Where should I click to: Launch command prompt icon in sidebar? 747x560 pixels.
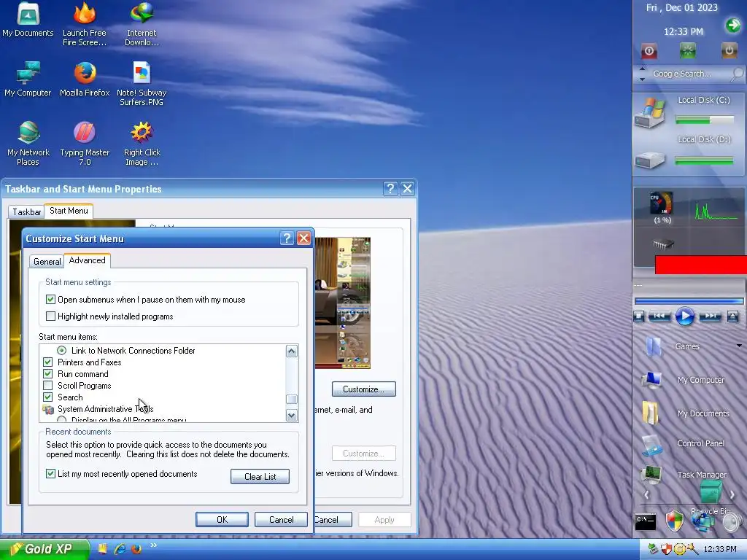pyautogui.click(x=646, y=521)
